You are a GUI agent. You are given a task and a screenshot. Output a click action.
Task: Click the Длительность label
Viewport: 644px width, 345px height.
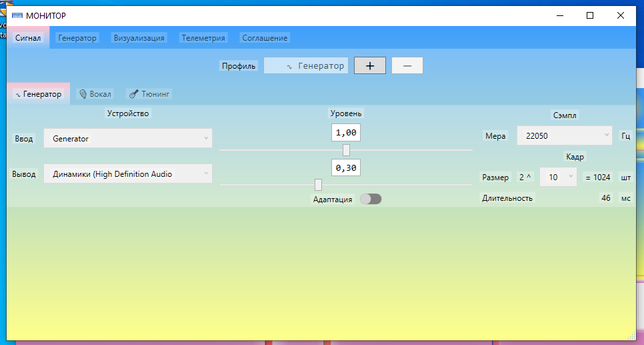point(507,198)
